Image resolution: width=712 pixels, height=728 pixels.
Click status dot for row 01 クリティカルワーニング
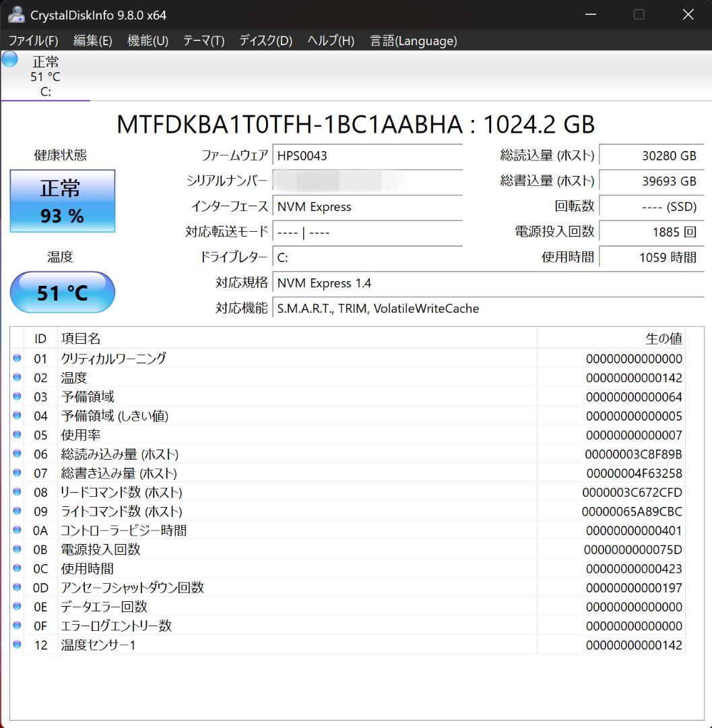click(17, 359)
